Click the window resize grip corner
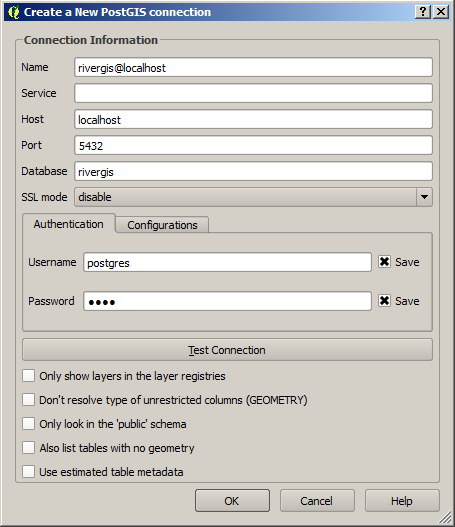Screen dimensions: 455x527 point(446,517)
